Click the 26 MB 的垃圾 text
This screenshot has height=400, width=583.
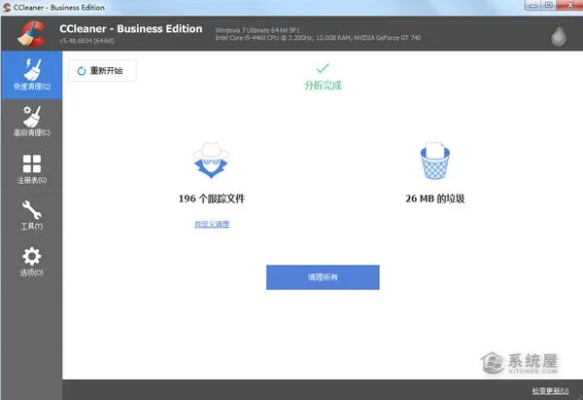click(435, 199)
